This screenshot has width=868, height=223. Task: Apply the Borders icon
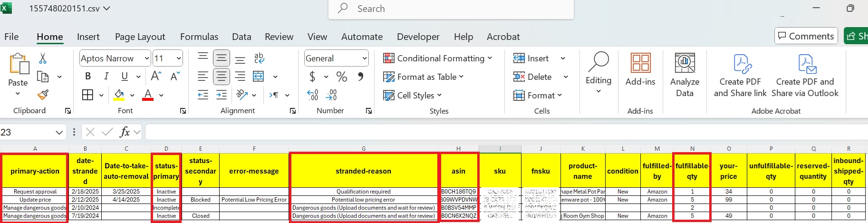coord(87,95)
